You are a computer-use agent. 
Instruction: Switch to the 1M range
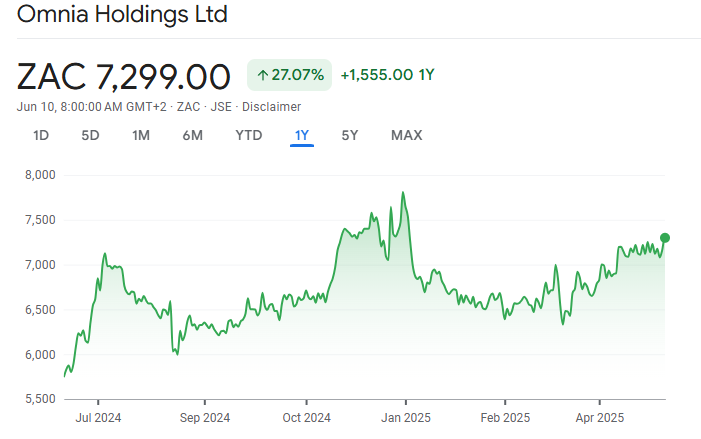(x=141, y=135)
